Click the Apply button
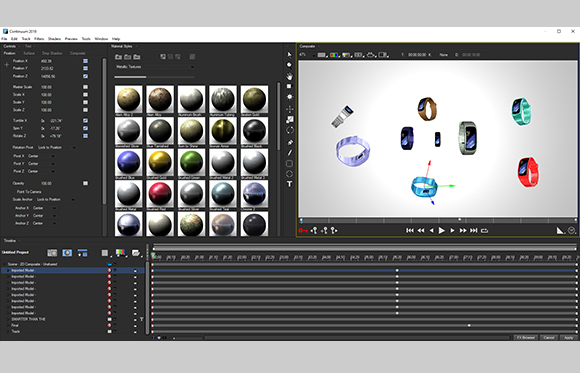 click(x=569, y=337)
